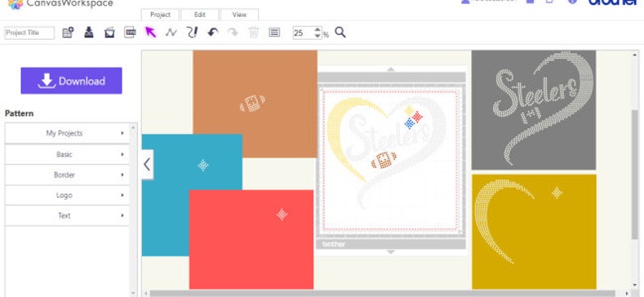Viewport: 644px width, 297px height.
Task: Click the magnifier zoom icon
Action: point(340,32)
